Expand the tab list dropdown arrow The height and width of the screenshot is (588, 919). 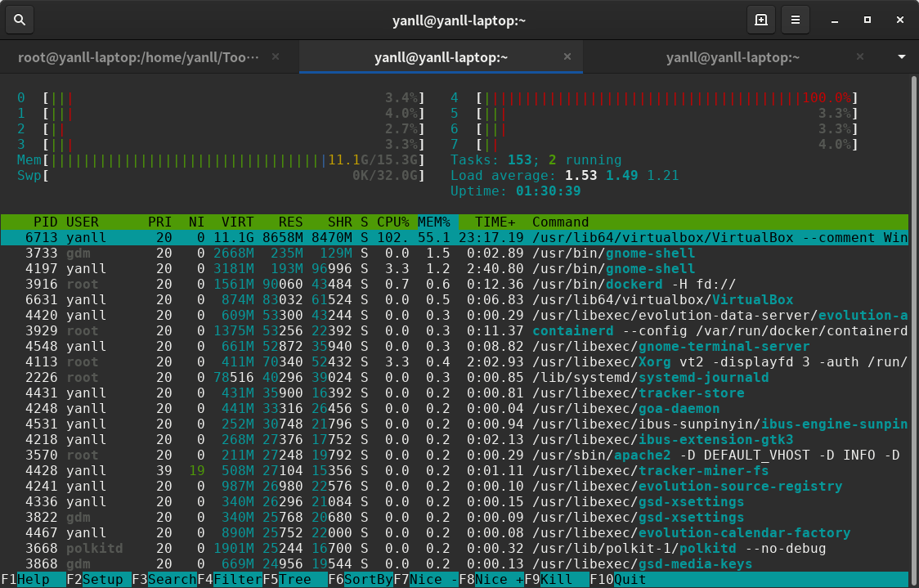(901, 57)
